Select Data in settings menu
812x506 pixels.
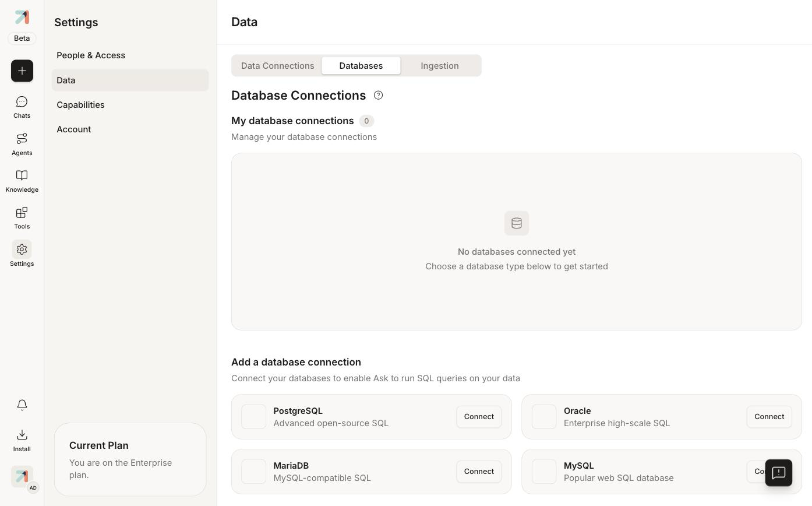[x=130, y=80]
